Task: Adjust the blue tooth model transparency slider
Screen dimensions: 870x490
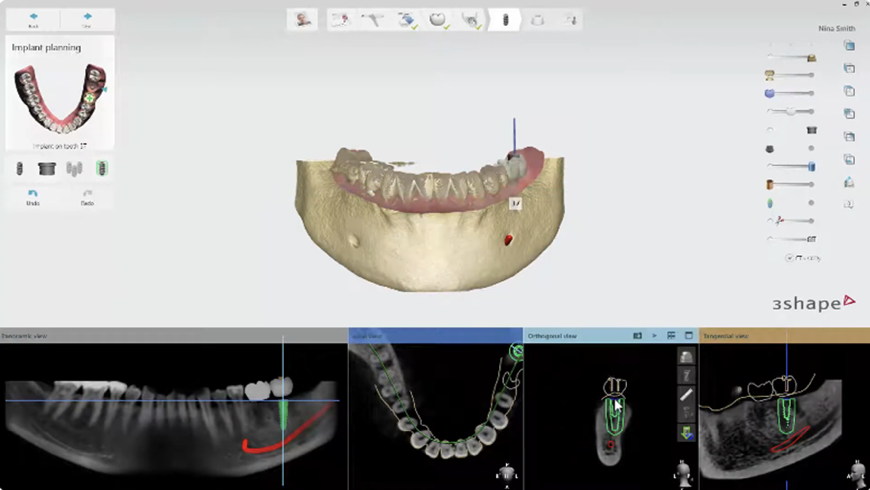Action: [790, 93]
